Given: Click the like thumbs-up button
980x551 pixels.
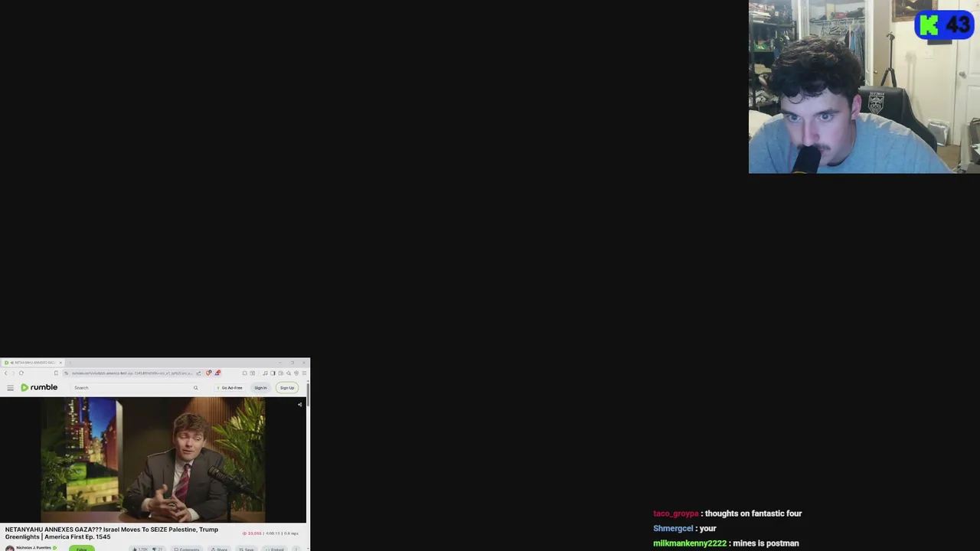Looking at the screenshot, I should click(x=140, y=549).
